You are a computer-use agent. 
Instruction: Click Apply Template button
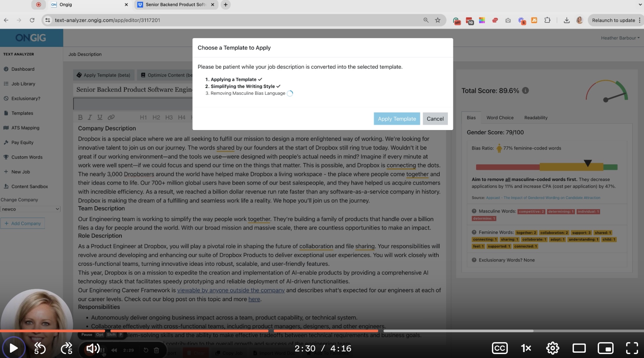[x=396, y=119]
